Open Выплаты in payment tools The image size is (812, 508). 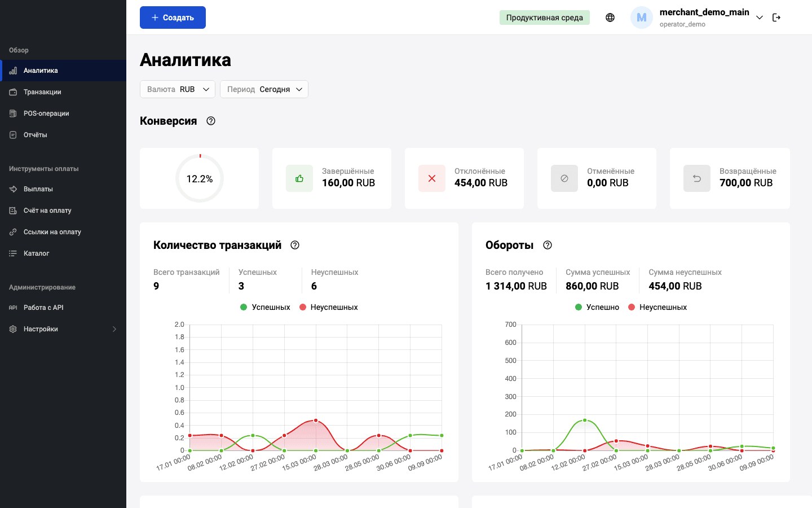point(63,189)
